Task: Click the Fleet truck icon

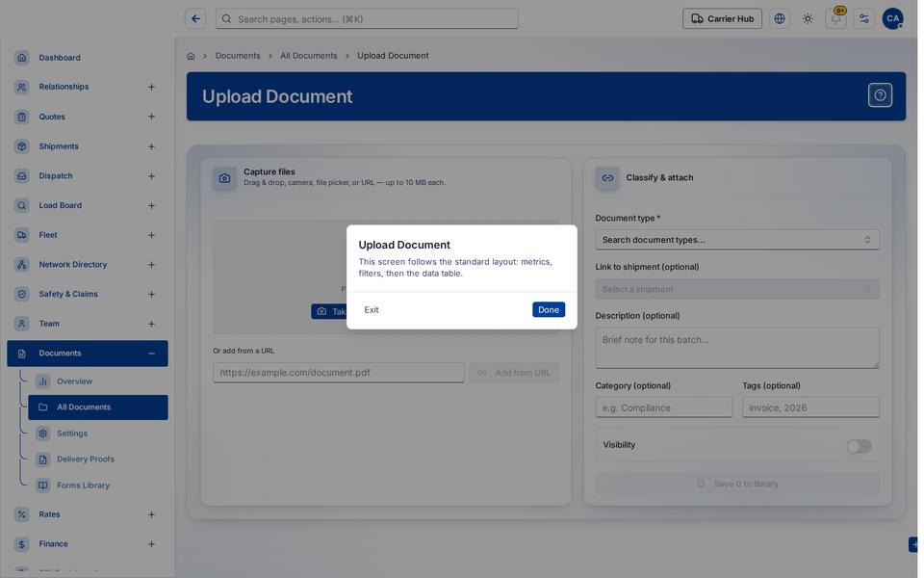Action: [22, 235]
